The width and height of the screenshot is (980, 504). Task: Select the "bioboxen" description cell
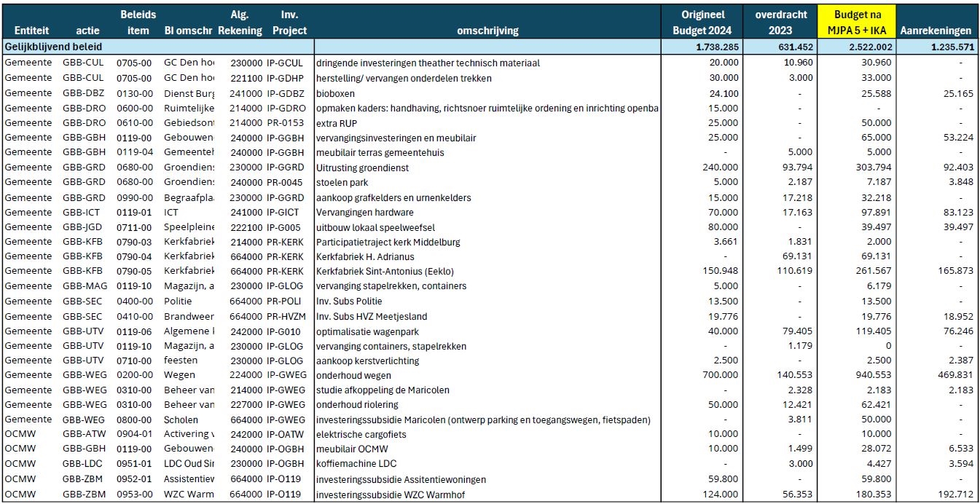(334, 93)
